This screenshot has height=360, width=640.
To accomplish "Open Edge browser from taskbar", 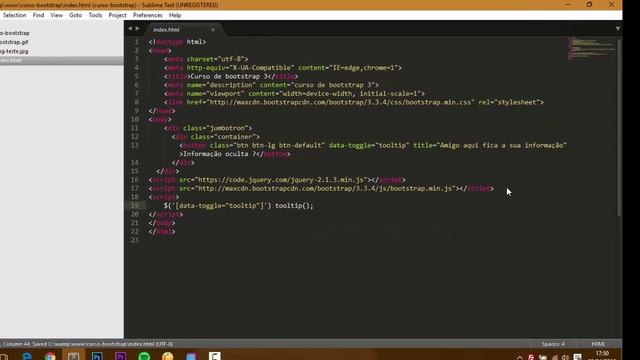I will [27, 356].
